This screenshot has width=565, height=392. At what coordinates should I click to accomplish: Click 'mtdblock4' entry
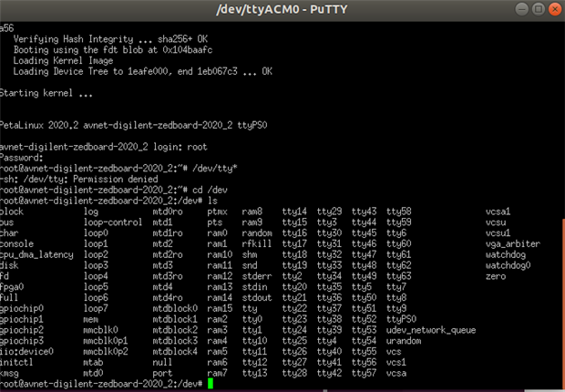click(175, 352)
